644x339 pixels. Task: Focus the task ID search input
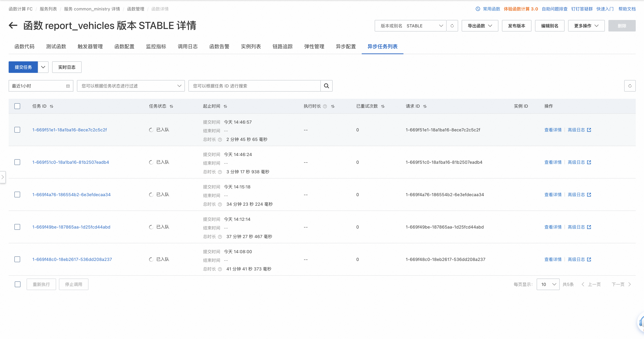click(255, 86)
